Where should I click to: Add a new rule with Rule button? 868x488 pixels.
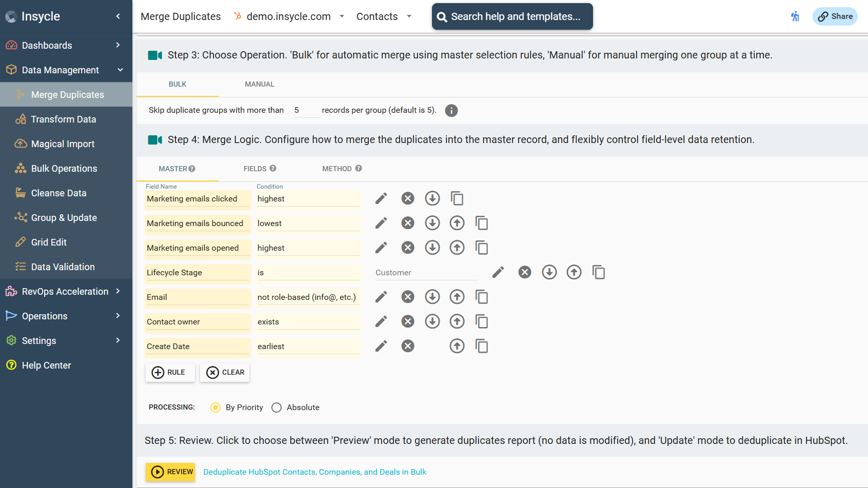(170, 372)
